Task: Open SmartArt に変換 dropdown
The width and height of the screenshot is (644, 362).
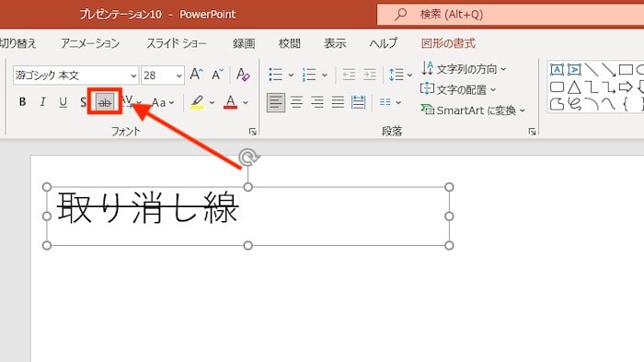Action: 473,111
